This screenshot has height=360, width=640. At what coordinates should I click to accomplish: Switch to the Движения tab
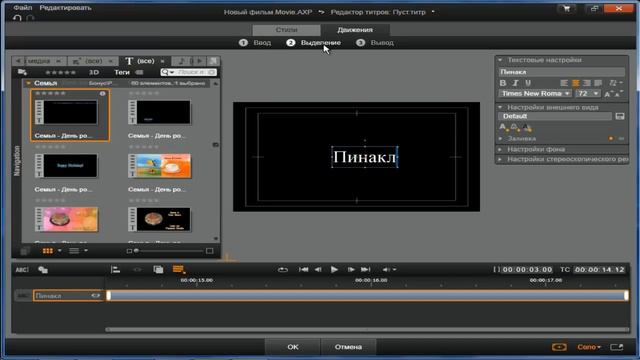(355, 30)
